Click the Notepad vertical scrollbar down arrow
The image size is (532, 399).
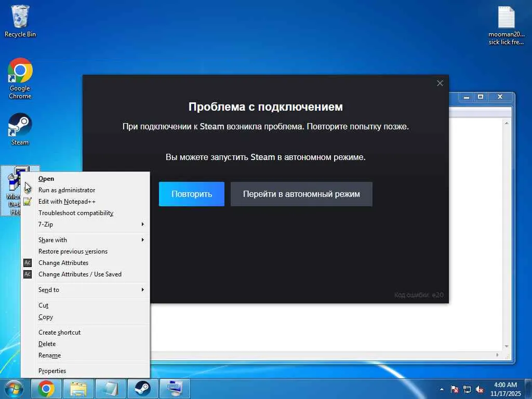click(507, 347)
